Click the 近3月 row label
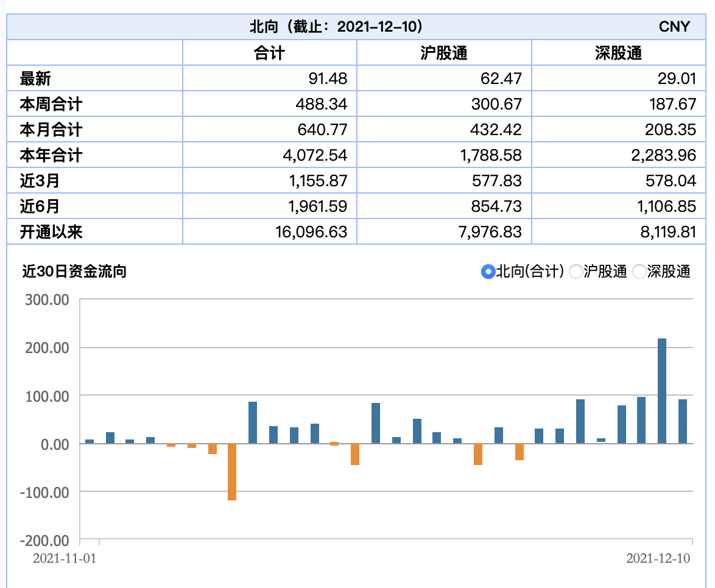This screenshot has width=715, height=588. coord(40,181)
